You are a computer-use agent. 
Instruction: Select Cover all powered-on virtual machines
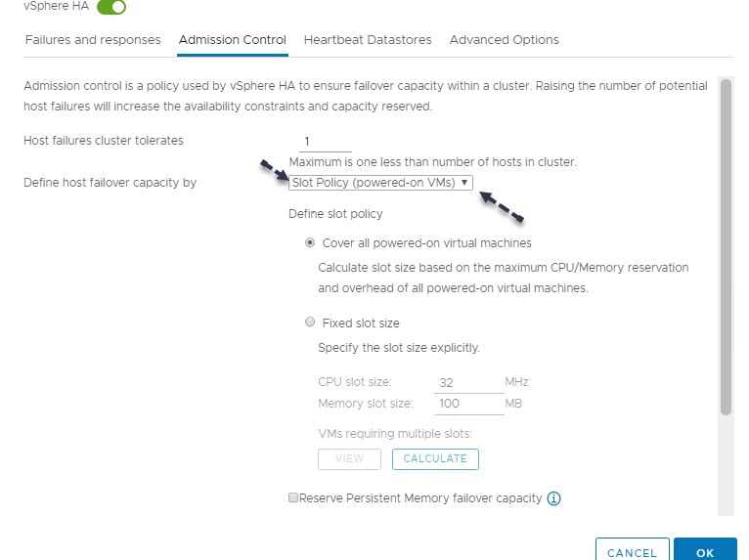pyautogui.click(x=311, y=242)
